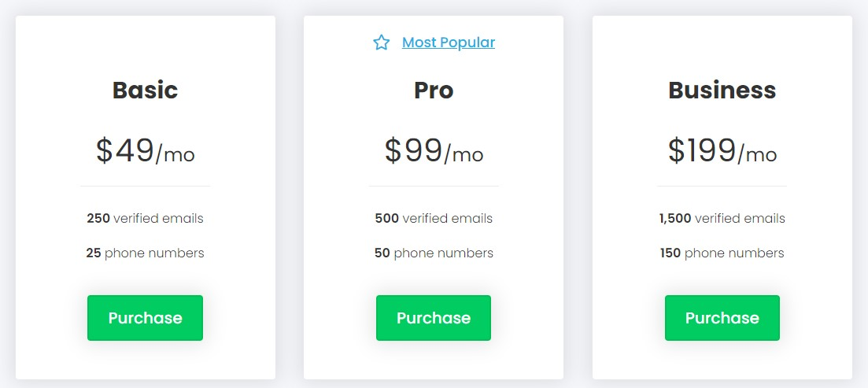Click the 250 verified emails text

145,218
